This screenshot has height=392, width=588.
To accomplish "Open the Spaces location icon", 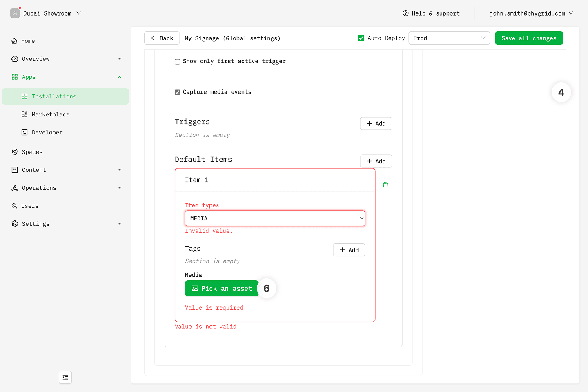I will [15, 152].
